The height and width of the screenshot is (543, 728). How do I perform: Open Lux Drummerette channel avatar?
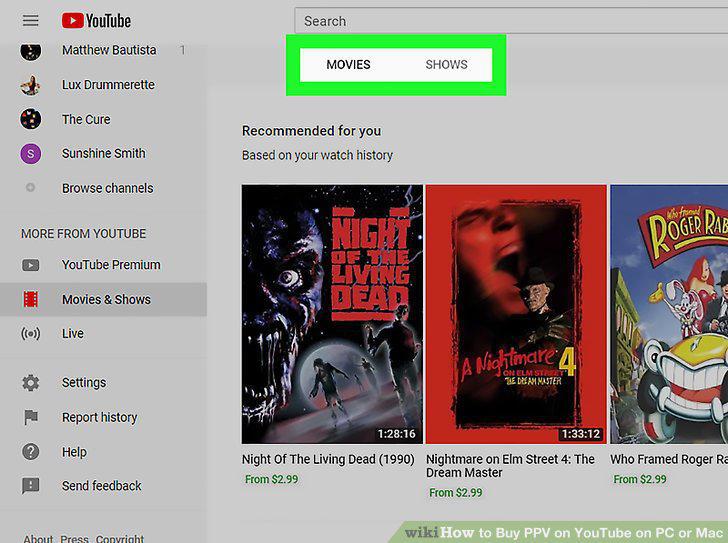(31, 85)
